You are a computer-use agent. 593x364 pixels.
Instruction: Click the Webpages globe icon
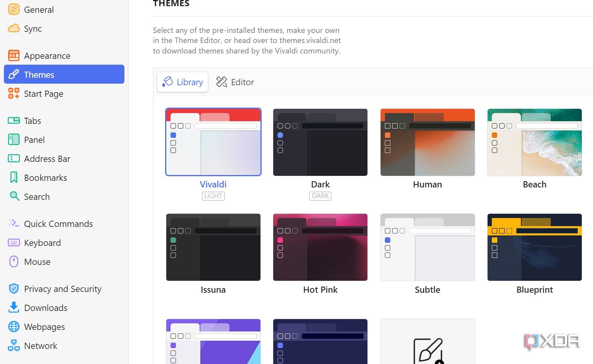click(14, 326)
